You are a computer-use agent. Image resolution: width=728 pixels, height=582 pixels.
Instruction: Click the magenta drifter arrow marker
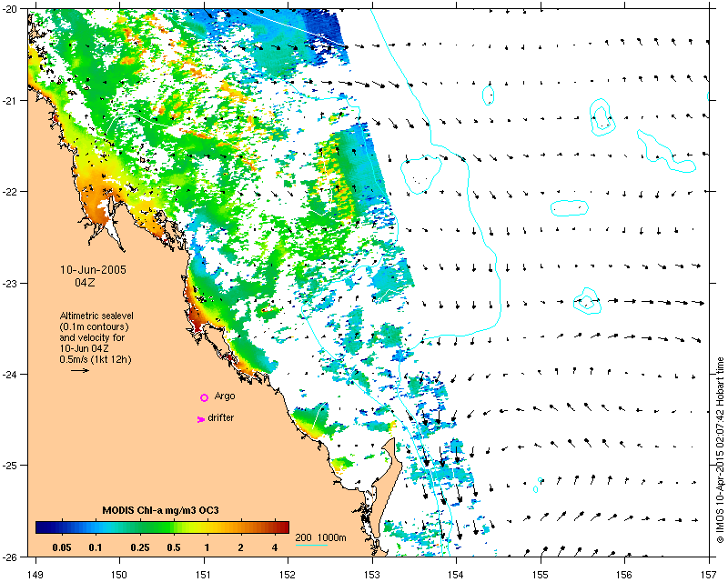pos(200,419)
